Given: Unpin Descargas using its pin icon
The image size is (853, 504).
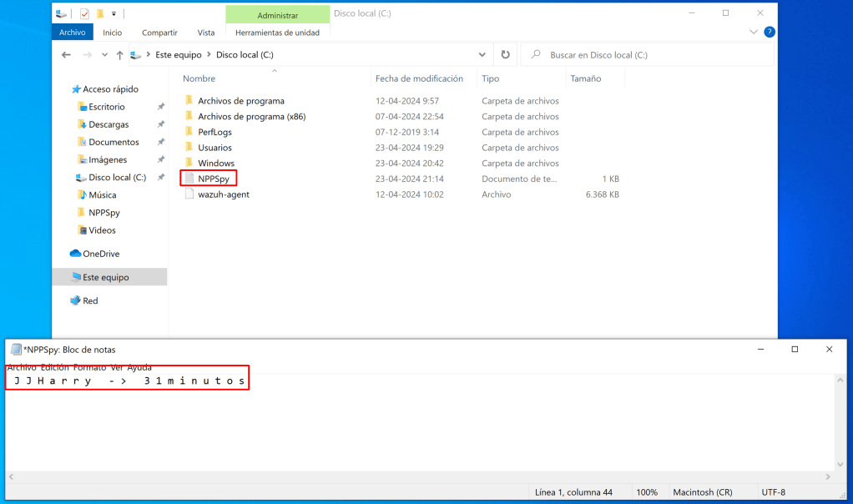Looking at the screenshot, I should click(x=160, y=124).
